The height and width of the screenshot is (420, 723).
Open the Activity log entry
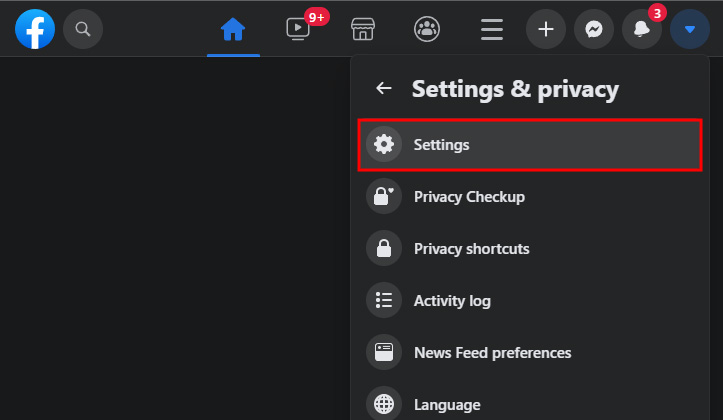coord(452,301)
